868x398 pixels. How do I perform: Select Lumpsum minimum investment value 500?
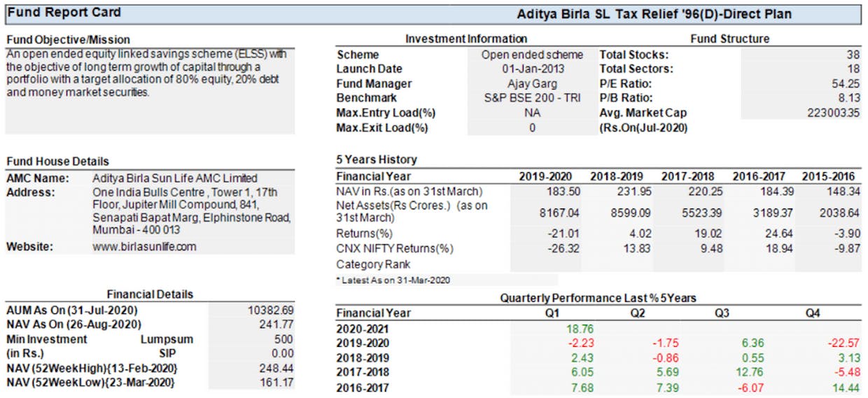click(x=283, y=339)
